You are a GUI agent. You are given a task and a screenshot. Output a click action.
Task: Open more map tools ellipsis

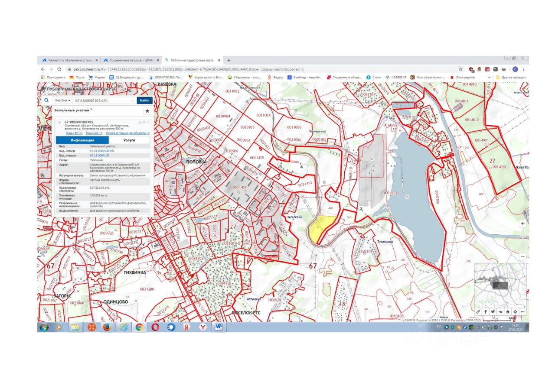coord(522,311)
